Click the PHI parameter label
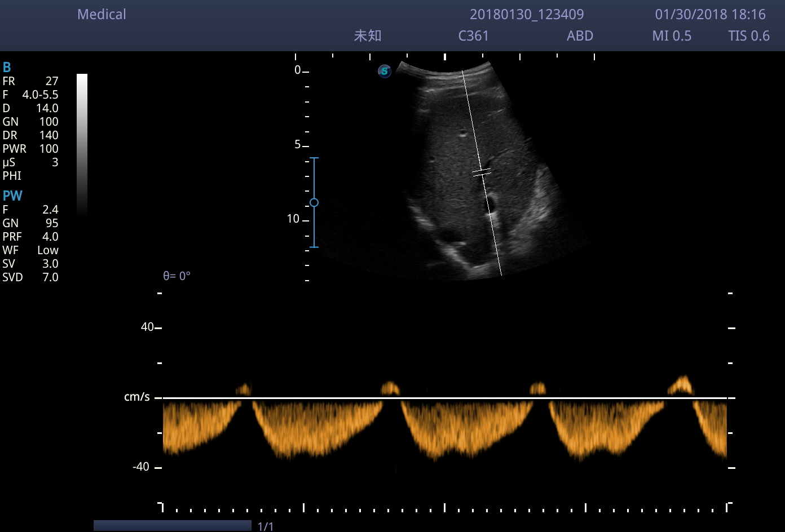785x532 pixels. coord(12,176)
